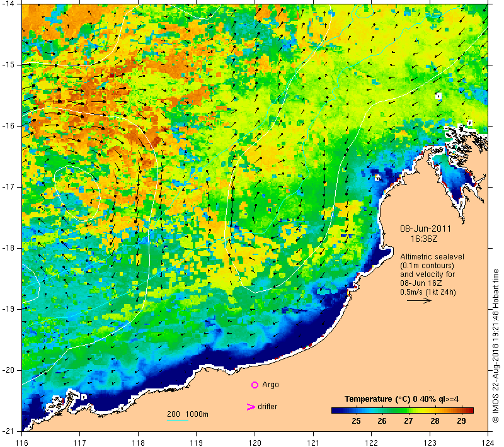Click the longitude axis label '116'
Image resolution: width=504 pixels, height=447 pixels.
21,443
